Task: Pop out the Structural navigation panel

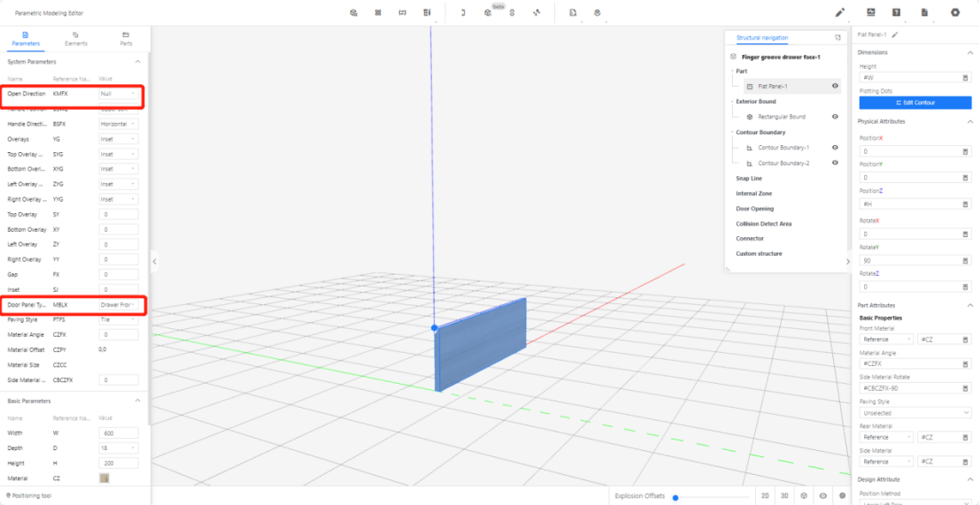Action: [x=837, y=38]
